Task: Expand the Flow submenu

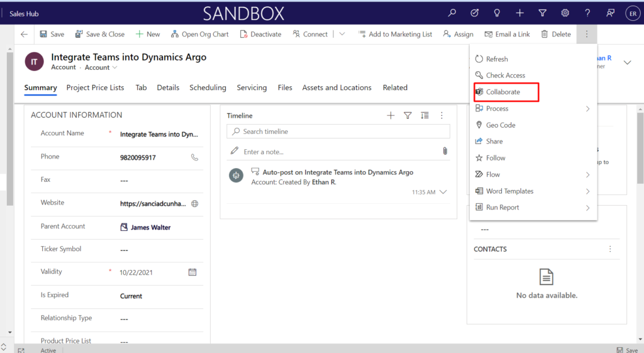Action: (x=588, y=175)
